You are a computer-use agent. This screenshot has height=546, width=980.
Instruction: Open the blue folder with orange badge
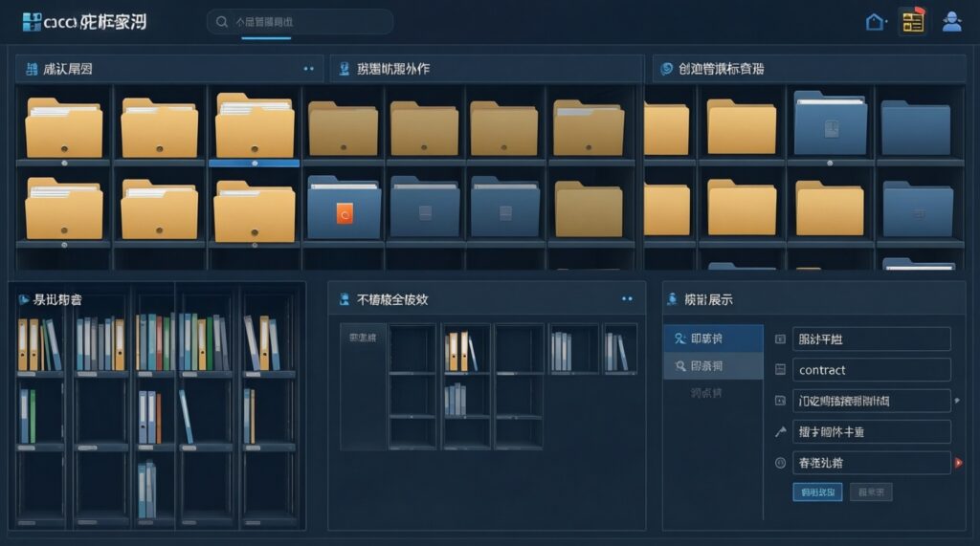[345, 207]
